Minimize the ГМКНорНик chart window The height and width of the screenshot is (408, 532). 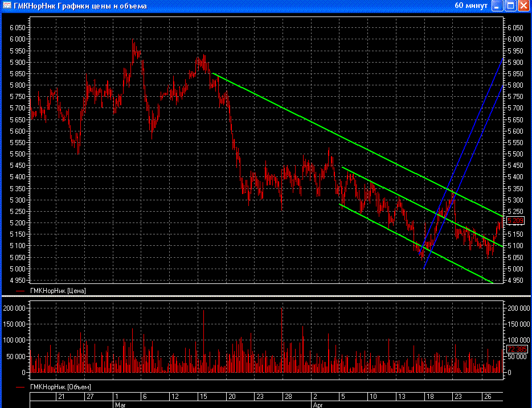coord(497,6)
